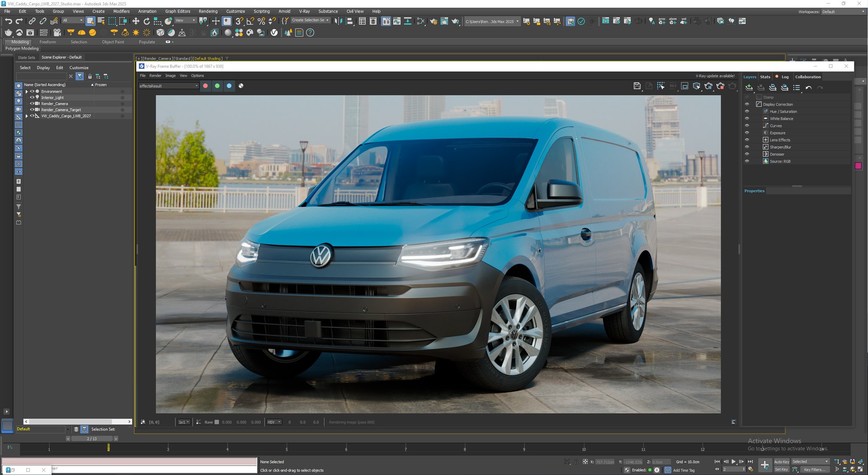Image resolution: width=868 pixels, height=475 pixels.
Task: Save image icon in V-Ray Frame Buffer
Action: [x=637, y=86]
